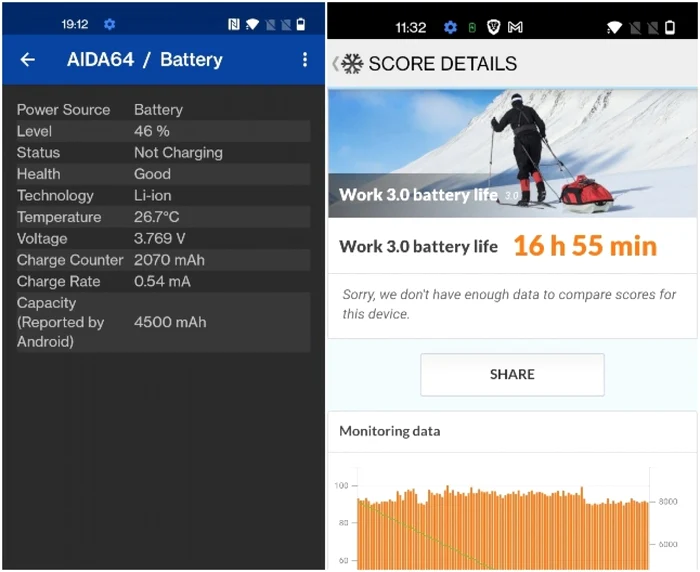
Task: Tap settings gear in left status bar
Action: [x=109, y=24]
